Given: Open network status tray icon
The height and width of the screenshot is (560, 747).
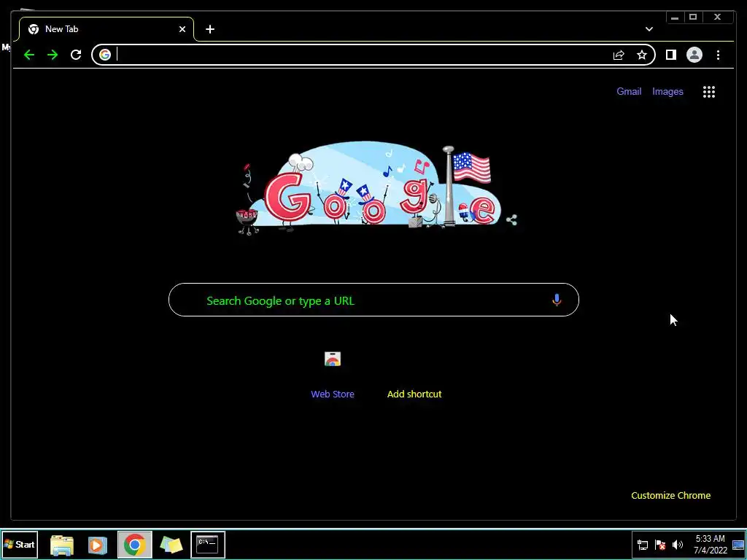Looking at the screenshot, I should point(643,545).
